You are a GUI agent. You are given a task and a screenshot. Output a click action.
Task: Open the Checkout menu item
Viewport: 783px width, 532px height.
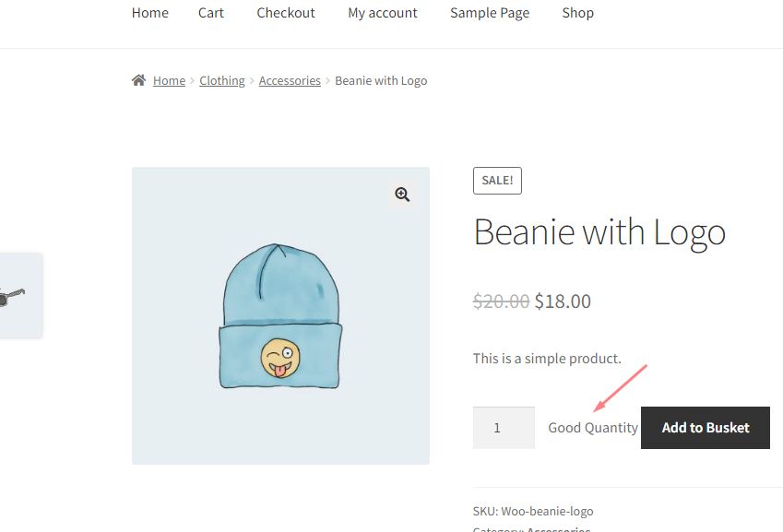point(286,13)
